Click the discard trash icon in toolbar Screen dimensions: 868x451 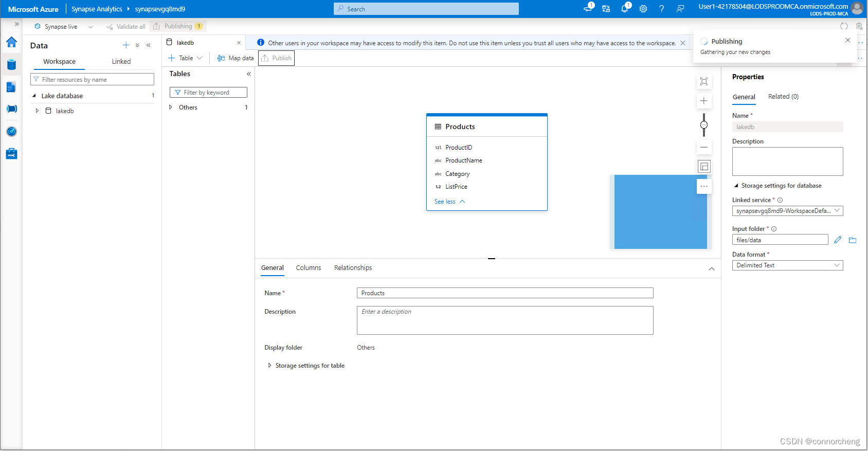[x=859, y=26]
